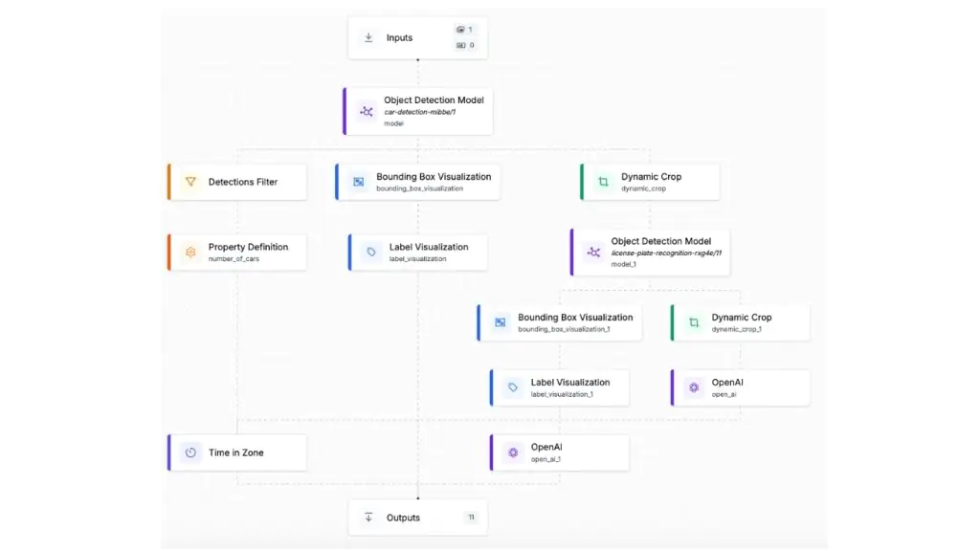This screenshot has width=980, height=551.
Task: Click the number_of_cars property label
Action: click(x=234, y=259)
